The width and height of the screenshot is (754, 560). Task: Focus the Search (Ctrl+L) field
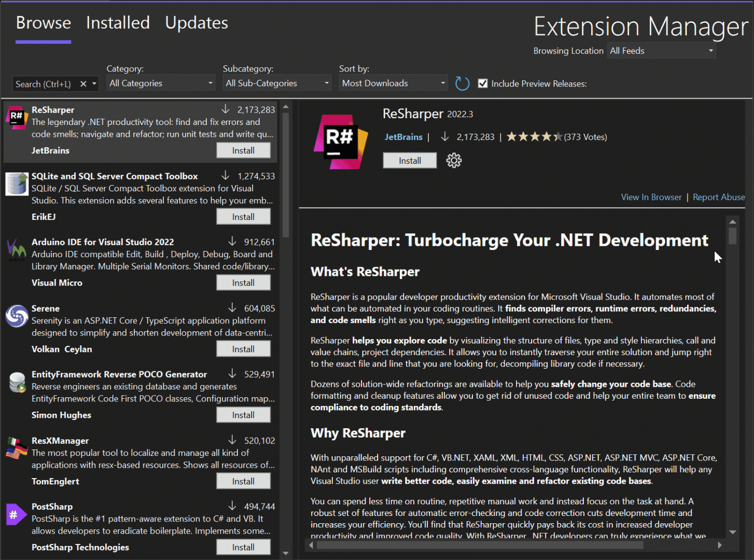pyautogui.click(x=45, y=83)
